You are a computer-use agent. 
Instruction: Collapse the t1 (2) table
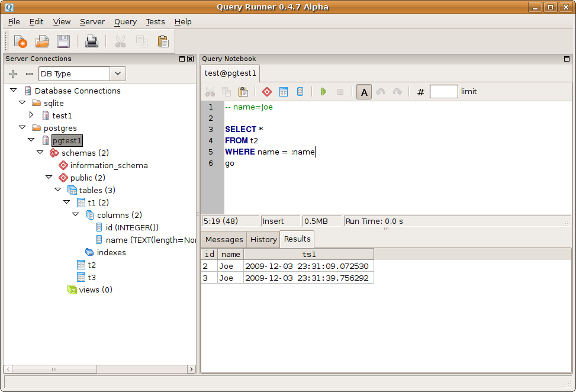(x=66, y=202)
